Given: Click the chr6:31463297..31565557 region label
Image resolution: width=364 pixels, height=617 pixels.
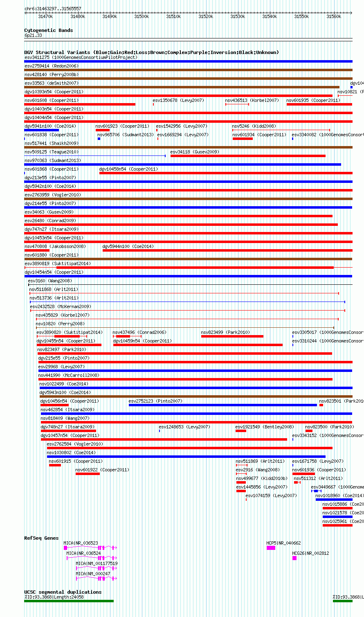Looking at the screenshot, I should pyautogui.click(x=53, y=9).
